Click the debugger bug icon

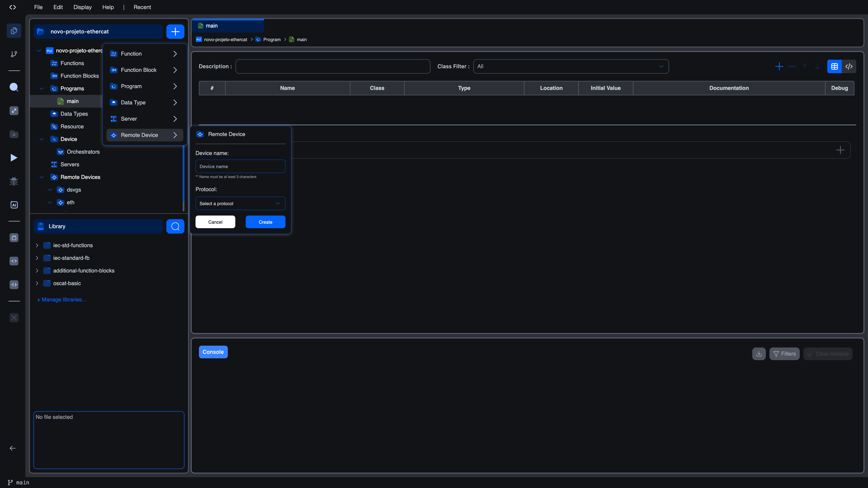tap(14, 181)
